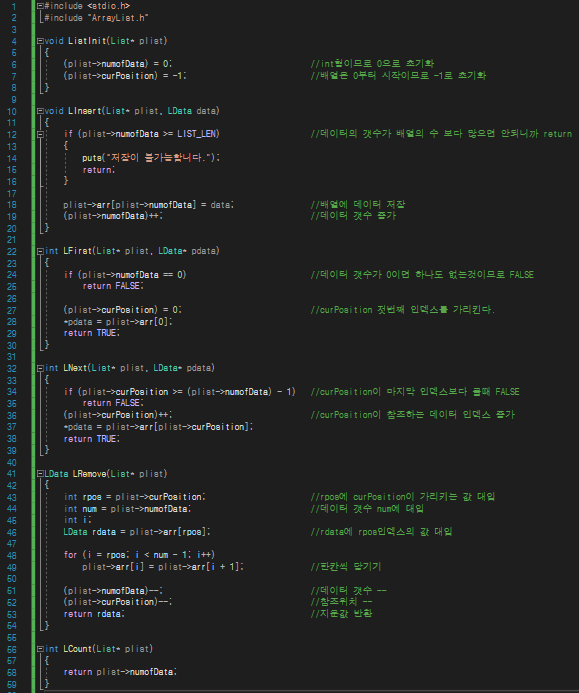Click line number 10 in the gutter

(x=12, y=111)
